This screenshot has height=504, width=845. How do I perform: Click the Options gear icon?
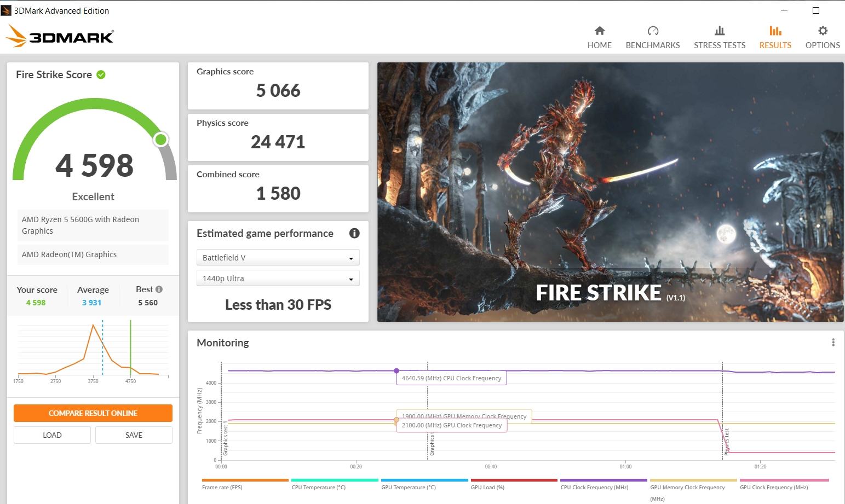(823, 31)
